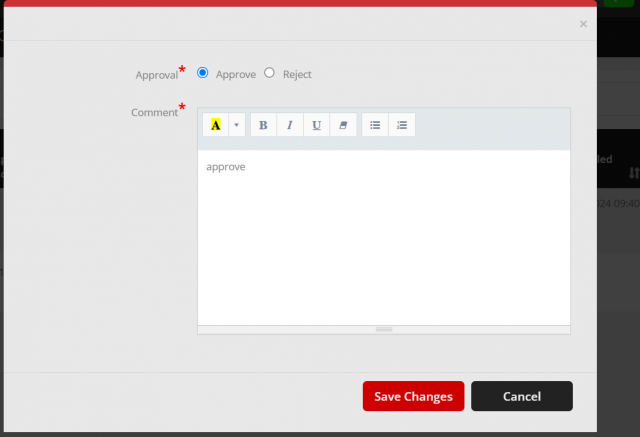Click the word 'approve' in the editor
Viewport: 640px width, 437px height.
226,167
